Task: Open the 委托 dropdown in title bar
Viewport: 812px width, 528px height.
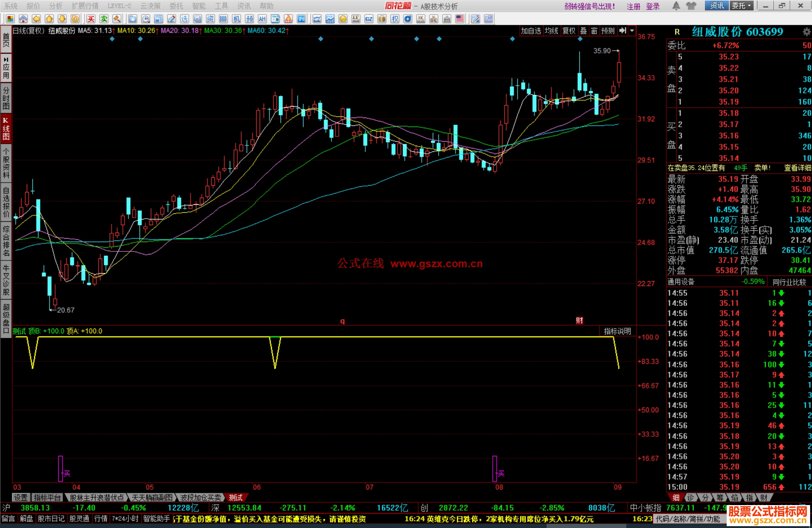Action: point(741,6)
